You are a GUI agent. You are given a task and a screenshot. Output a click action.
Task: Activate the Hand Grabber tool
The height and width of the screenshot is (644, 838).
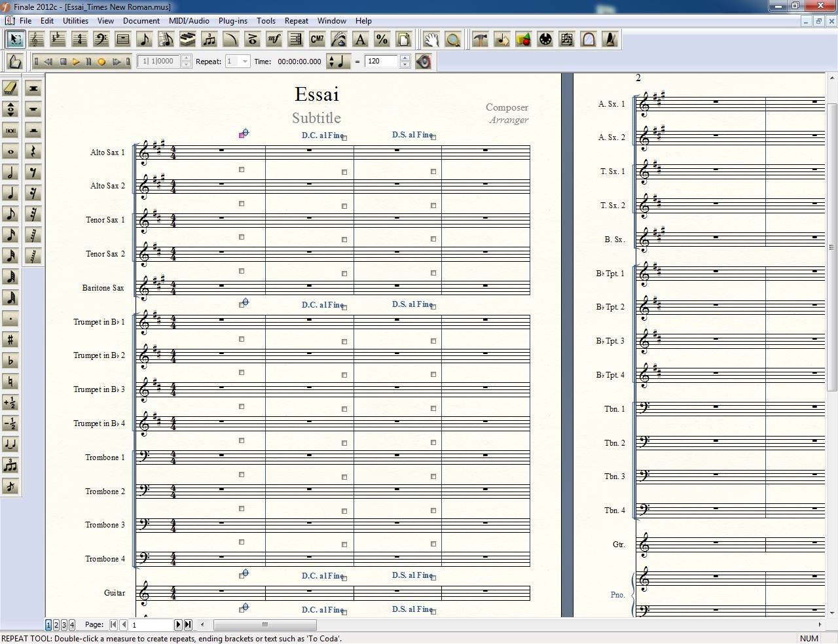431,39
